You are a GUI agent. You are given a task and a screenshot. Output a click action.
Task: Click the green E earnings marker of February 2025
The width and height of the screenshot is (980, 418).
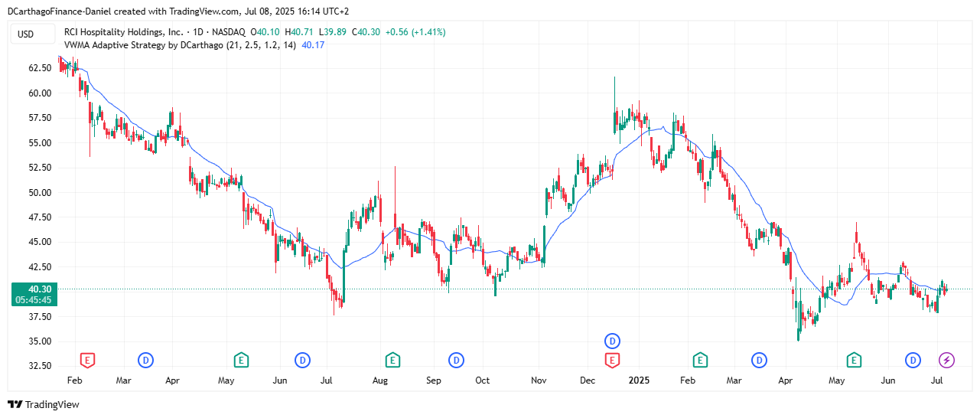699,359
